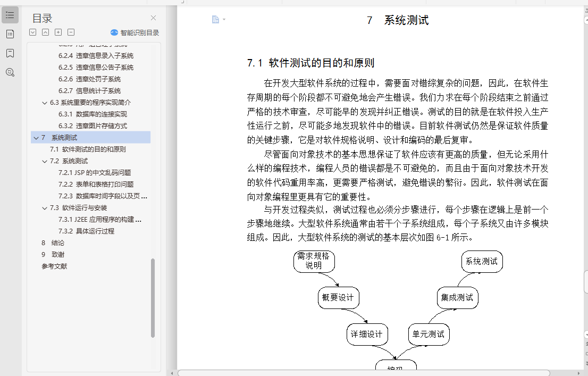Go to 7.2.1 JSP 的中文乱码问题
This screenshot has height=376, width=588.
coord(95,173)
